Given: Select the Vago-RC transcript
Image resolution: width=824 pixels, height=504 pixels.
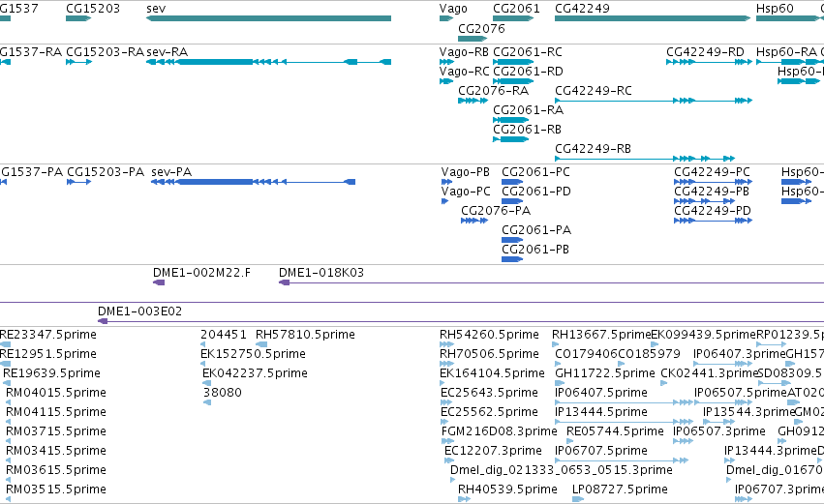Looking at the screenshot, I should [x=446, y=81].
